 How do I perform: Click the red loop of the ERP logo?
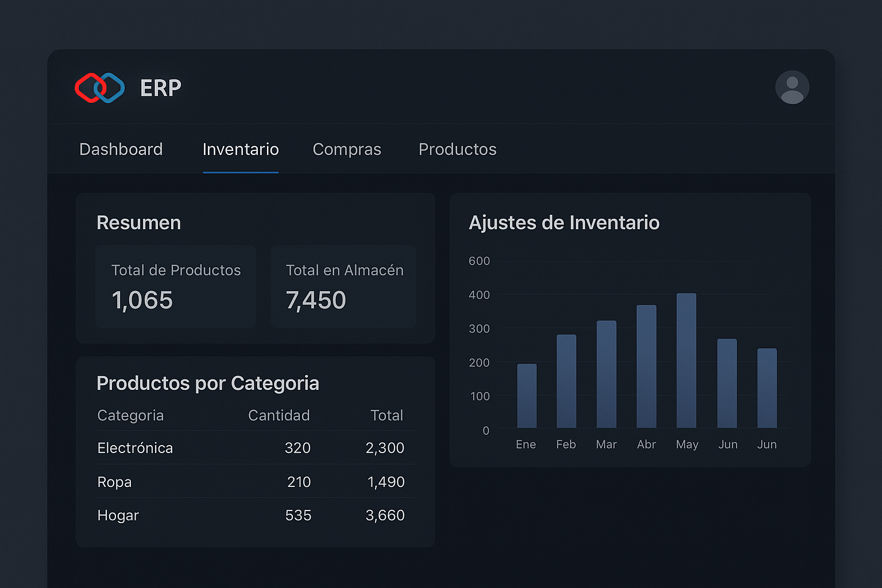(91, 87)
